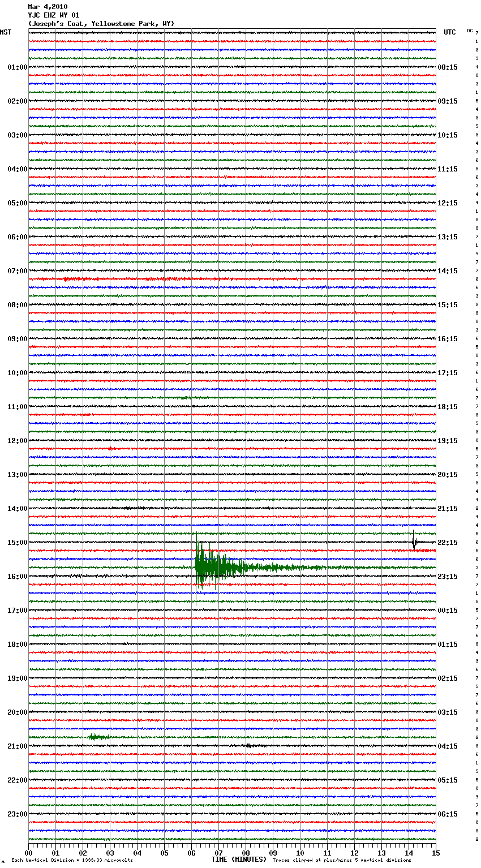Click the 03:15 UTC time label
The image size is (481, 868).
tap(448, 712)
